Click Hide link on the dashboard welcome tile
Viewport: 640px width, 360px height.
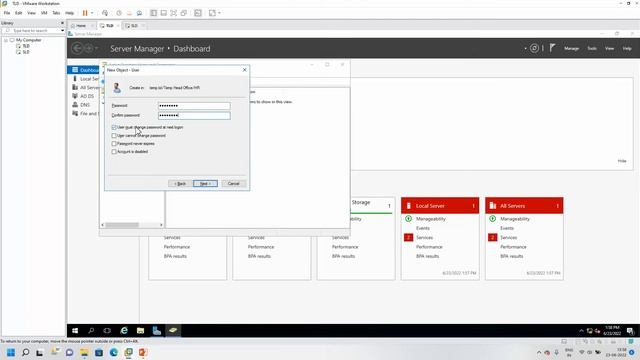coord(622,161)
